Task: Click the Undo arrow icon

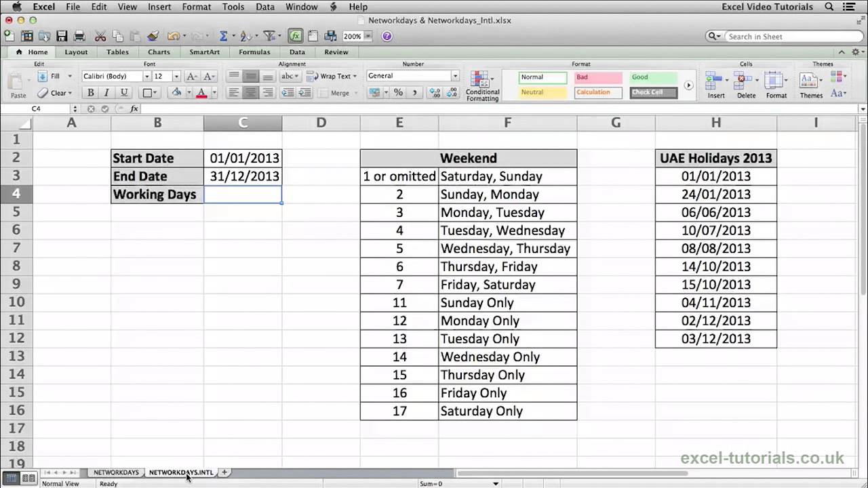Action: [x=174, y=36]
